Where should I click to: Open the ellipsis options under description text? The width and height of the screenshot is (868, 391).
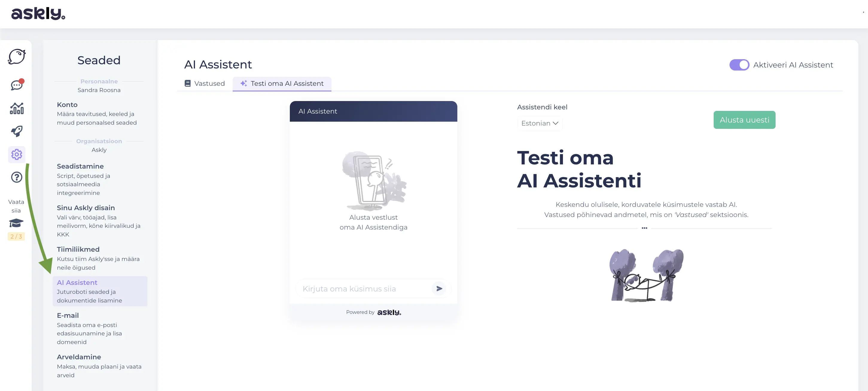645,228
